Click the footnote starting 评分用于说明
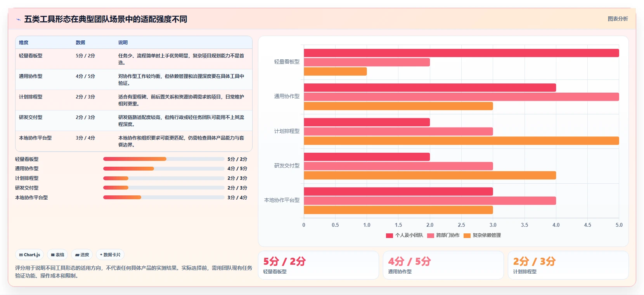 click(x=133, y=272)
